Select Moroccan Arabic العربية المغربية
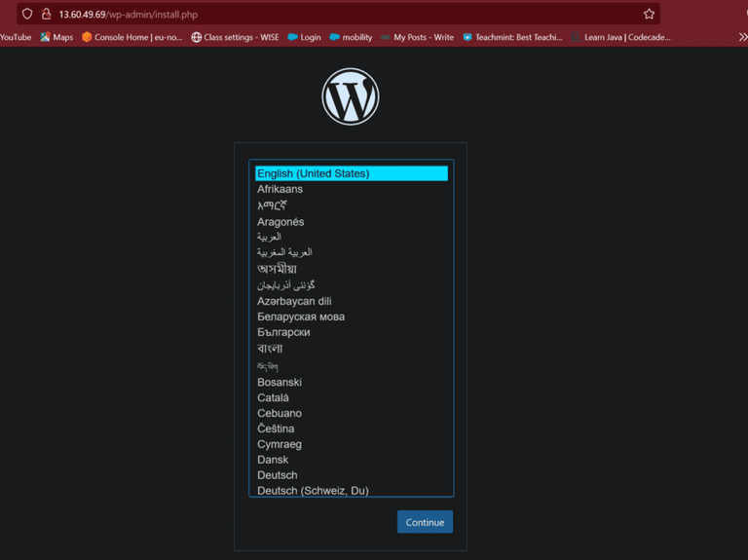Image resolution: width=748 pixels, height=560 pixels. click(x=352, y=252)
